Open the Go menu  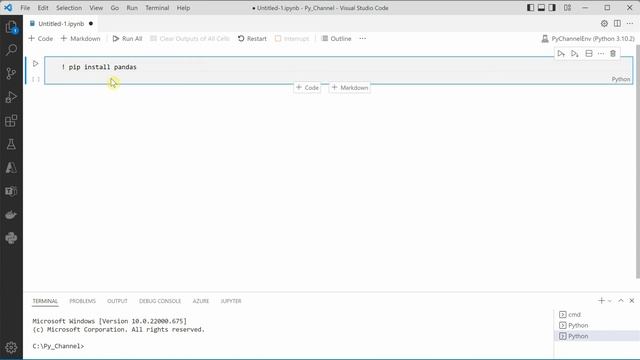(115, 8)
